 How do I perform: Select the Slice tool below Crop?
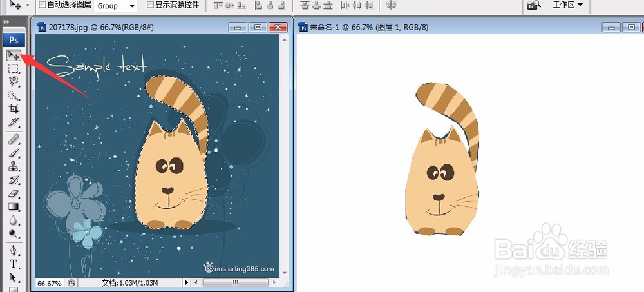click(14, 122)
